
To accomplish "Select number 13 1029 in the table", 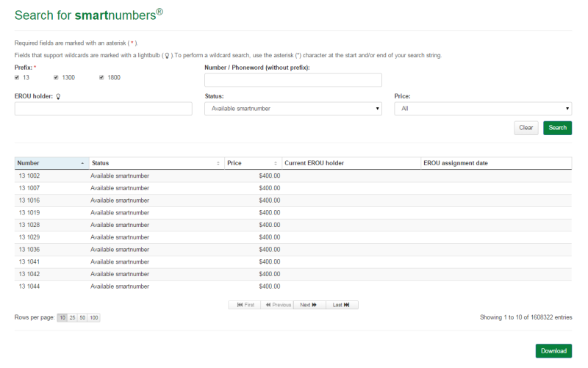I will (29, 237).
